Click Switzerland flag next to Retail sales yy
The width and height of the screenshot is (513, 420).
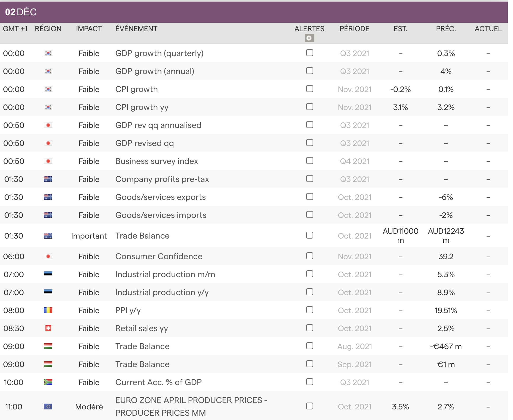pos(48,328)
